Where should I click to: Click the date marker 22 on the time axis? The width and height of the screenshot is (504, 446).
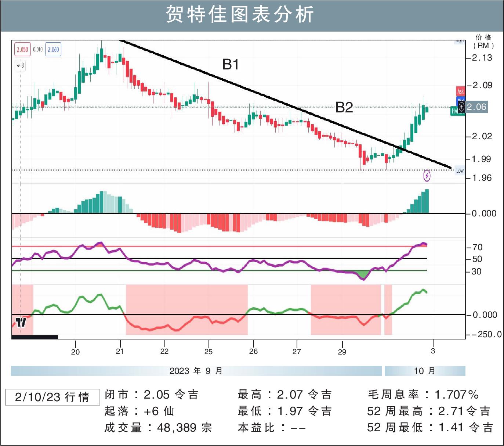point(164,351)
